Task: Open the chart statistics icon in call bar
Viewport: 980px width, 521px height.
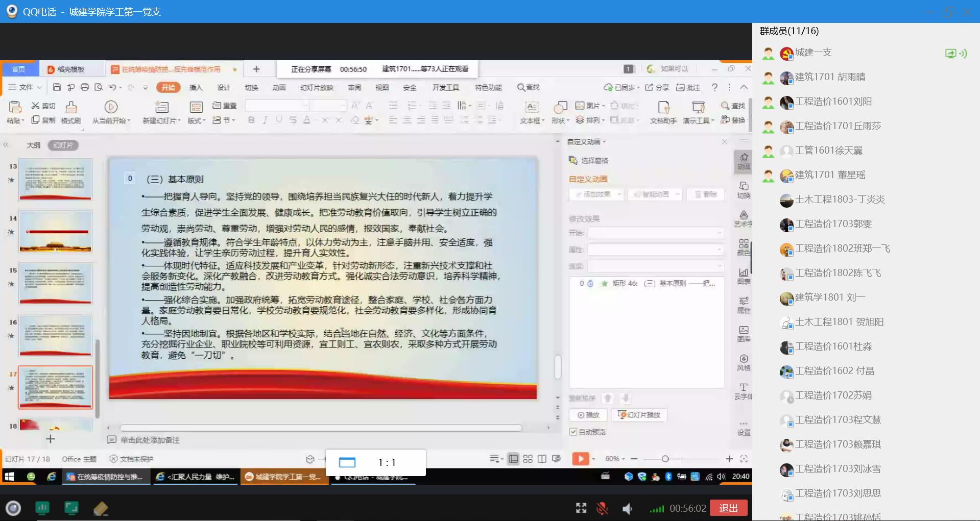Action: 42,508
